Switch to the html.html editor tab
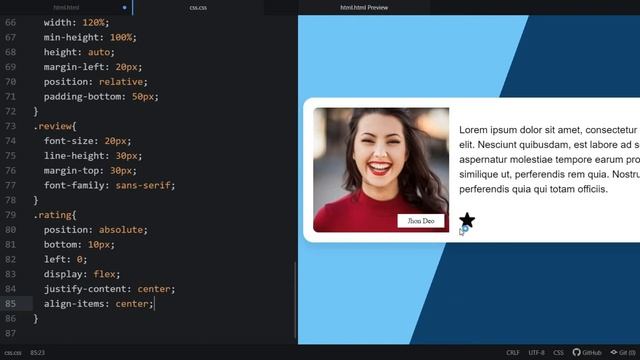640x360 pixels. [66, 7]
